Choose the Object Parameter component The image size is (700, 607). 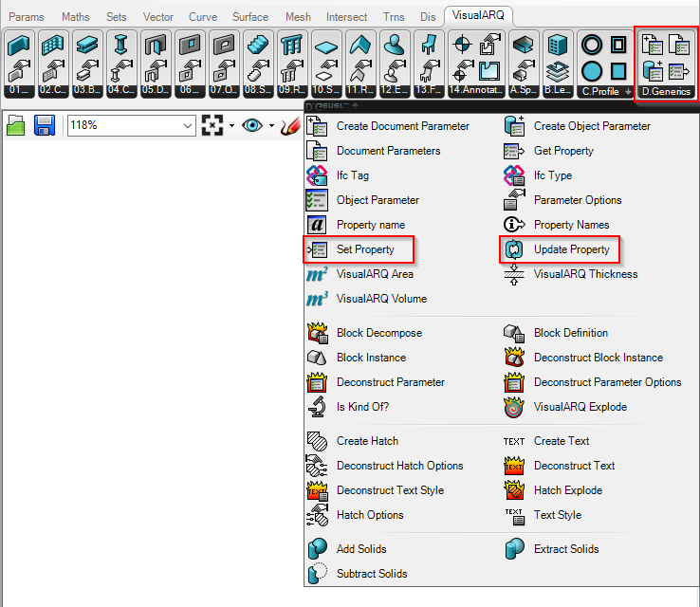pos(363,200)
